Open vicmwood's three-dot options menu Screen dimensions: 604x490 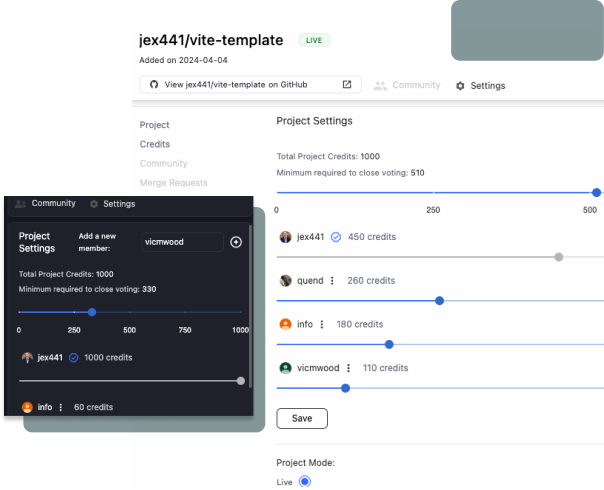click(348, 368)
